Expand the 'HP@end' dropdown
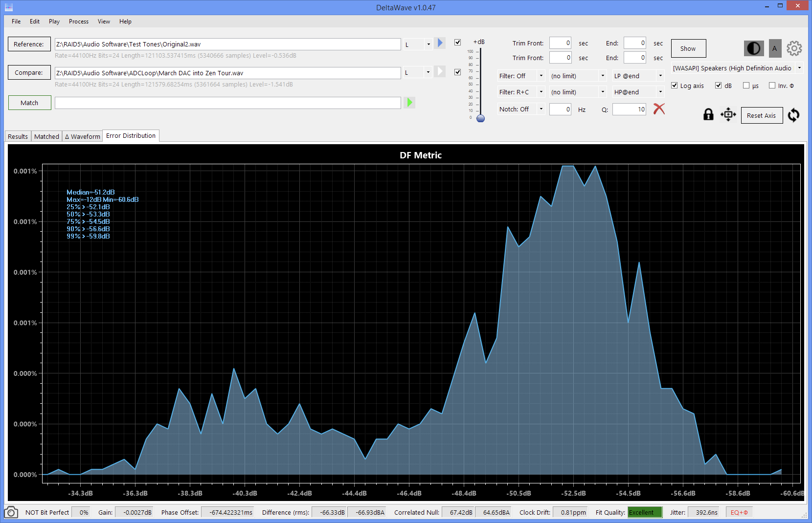Image resolution: width=812 pixels, height=523 pixels. (x=638, y=92)
